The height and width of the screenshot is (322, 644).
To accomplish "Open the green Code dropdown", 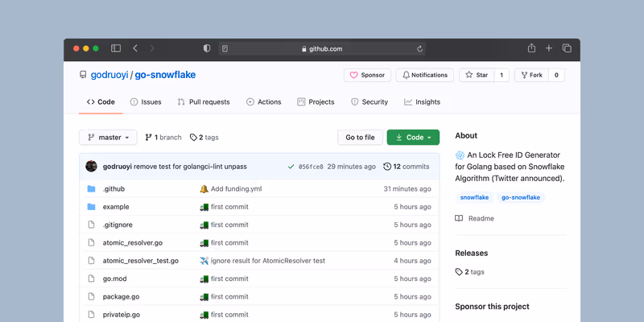I will tap(413, 138).
